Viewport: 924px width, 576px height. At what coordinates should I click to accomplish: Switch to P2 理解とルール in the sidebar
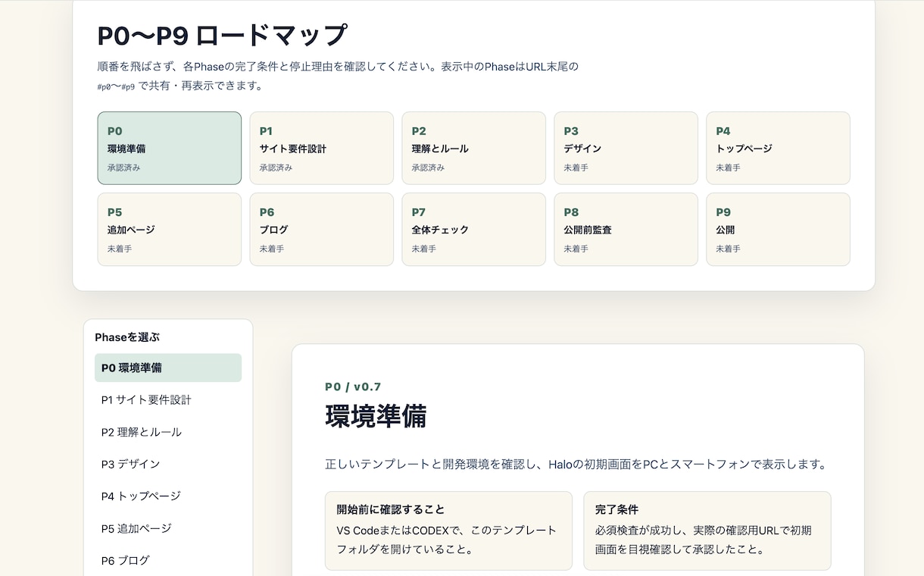point(168,432)
